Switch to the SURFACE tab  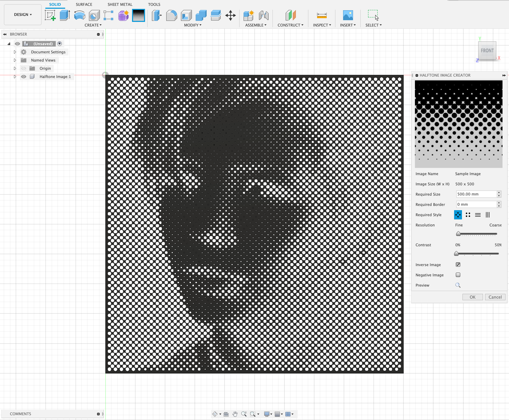84,4
